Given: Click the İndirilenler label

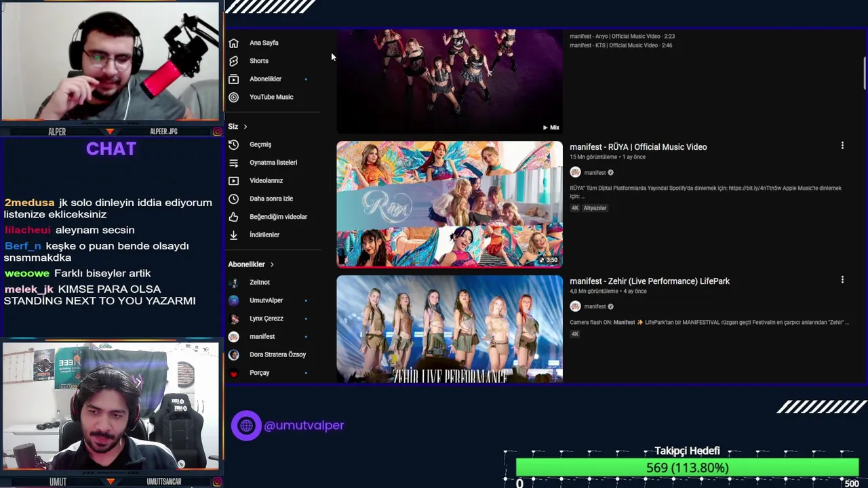Looking at the screenshot, I should click(x=264, y=235).
